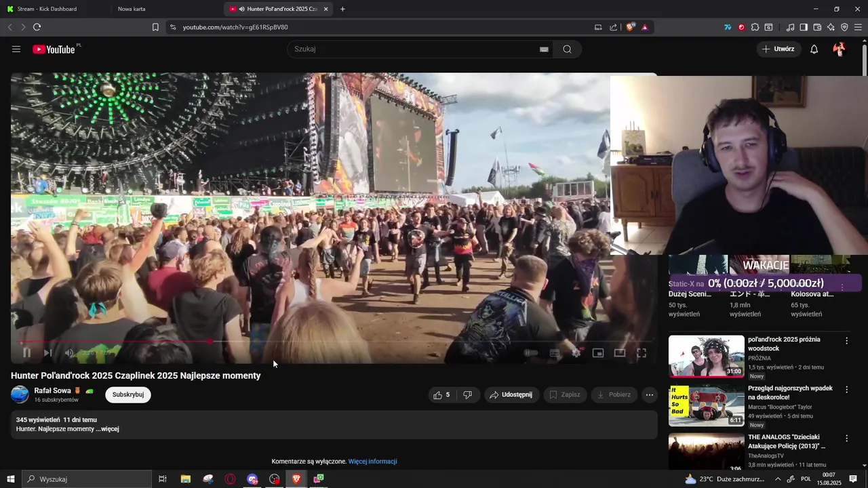Screen dimensions: 868x488
Task: Open account avatar menu on YouTube
Action: (x=840, y=49)
